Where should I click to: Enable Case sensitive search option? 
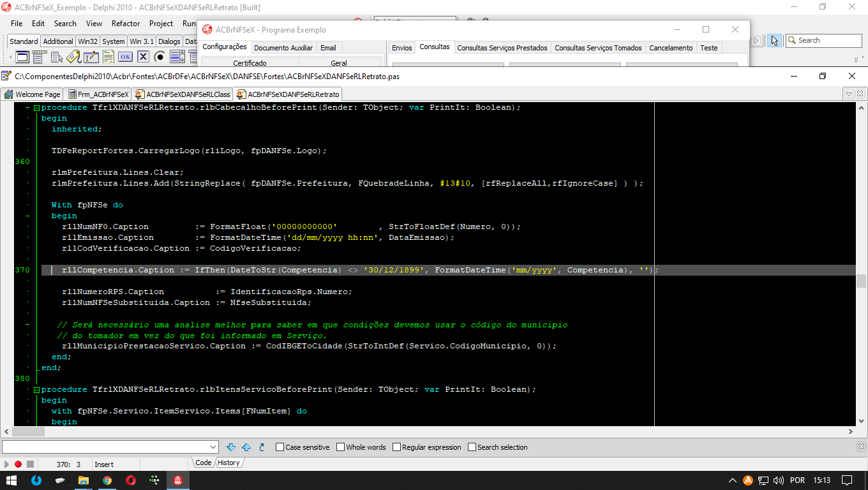click(303, 447)
